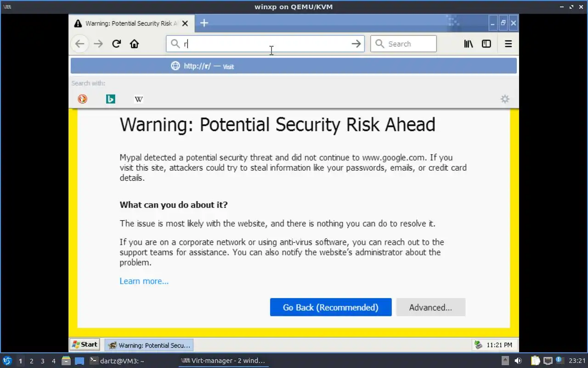
Task: Search with the Wikipedia engine icon
Action: (x=138, y=99)
